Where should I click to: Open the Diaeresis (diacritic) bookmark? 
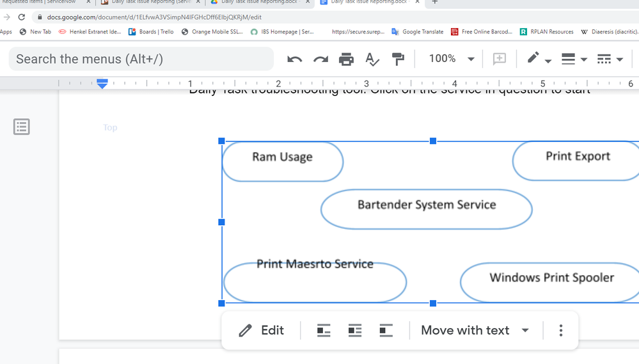tap(610, 32)
